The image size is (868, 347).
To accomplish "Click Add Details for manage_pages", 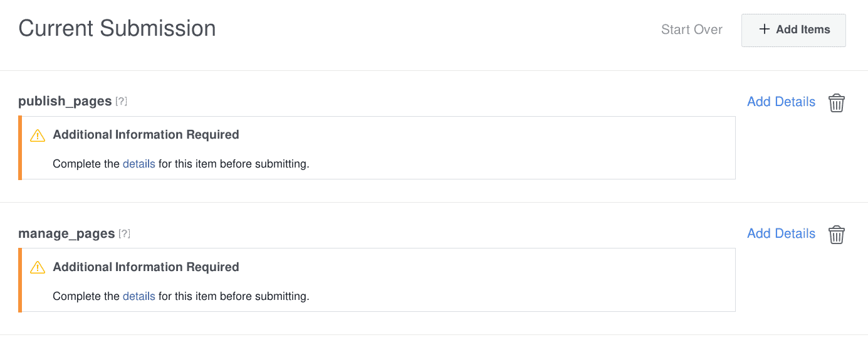I will pos(781,233).
